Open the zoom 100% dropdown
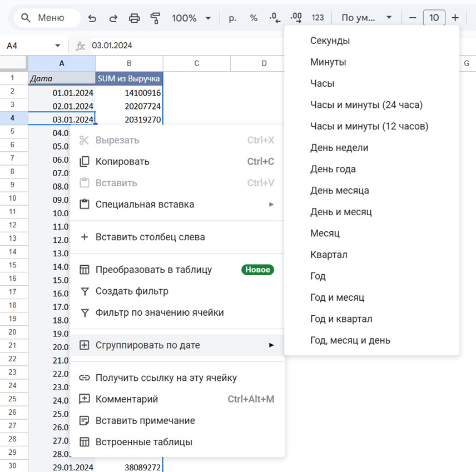Viewport: 476px width, 472px height. pyautogui.click(x=191, y=18)
